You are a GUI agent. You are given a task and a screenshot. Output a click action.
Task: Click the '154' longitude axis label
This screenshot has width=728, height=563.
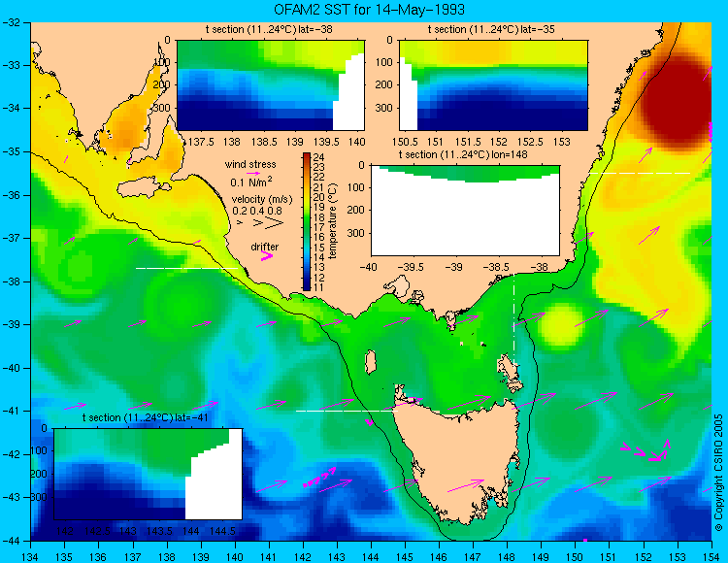711,556
